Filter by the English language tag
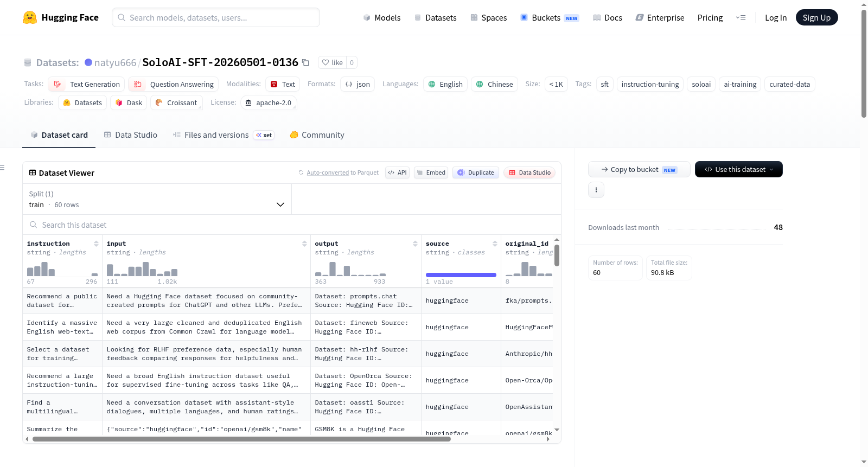 tap(445, 84)
